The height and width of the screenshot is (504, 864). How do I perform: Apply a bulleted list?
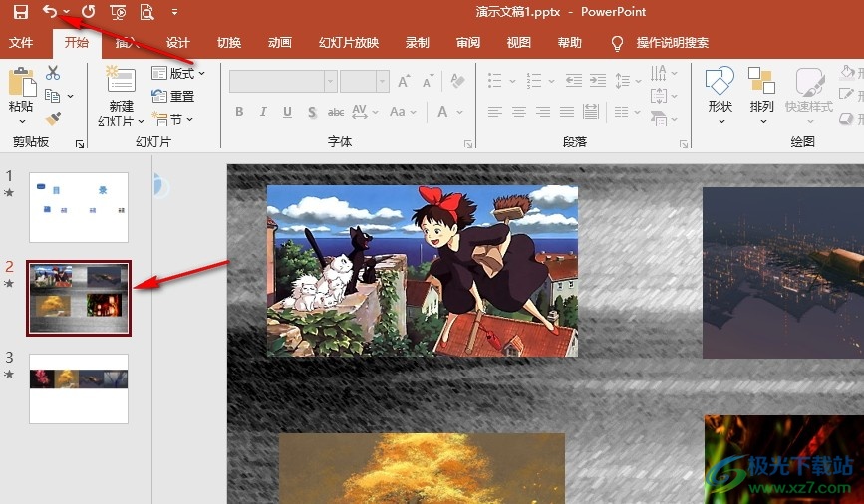495,81
